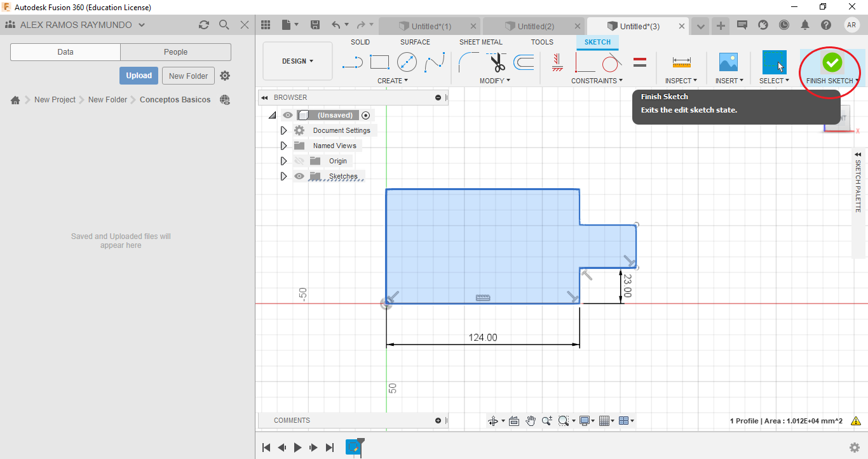868x459 pixels.
Task: Open the SELECT dropdown menu
Action: tap(774, 81)
